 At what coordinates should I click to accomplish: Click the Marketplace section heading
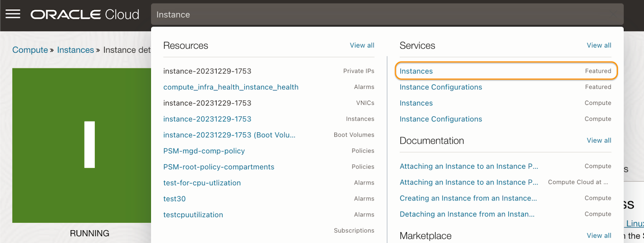point(425,236)
